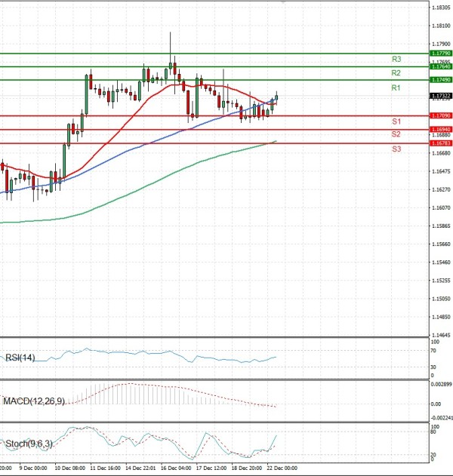This screenshot has height=476, width=453.
Task: Click the S1 support label
Action: point(396,121)
